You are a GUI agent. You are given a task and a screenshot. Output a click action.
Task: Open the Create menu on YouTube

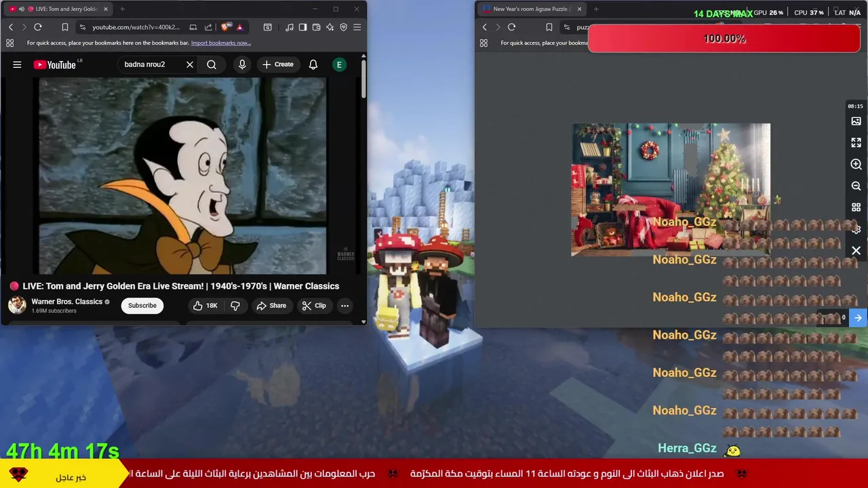pyautogui.click(x=278, y=64)
